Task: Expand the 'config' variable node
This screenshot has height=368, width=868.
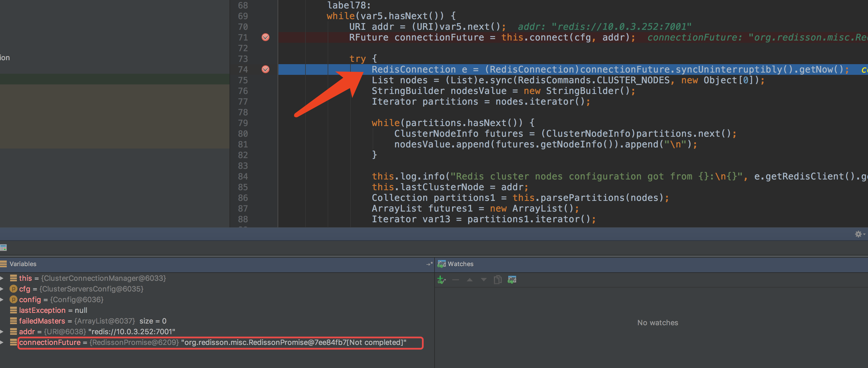Action: 2,300
